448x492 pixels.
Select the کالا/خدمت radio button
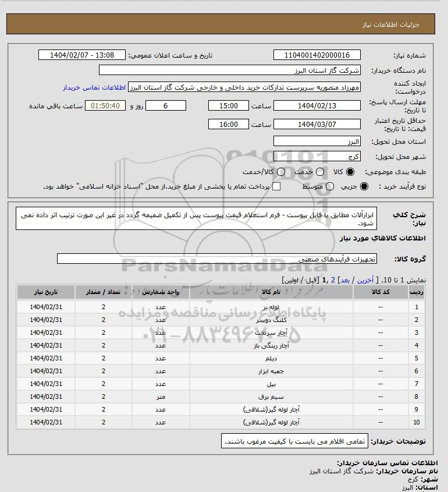[281, 172]
